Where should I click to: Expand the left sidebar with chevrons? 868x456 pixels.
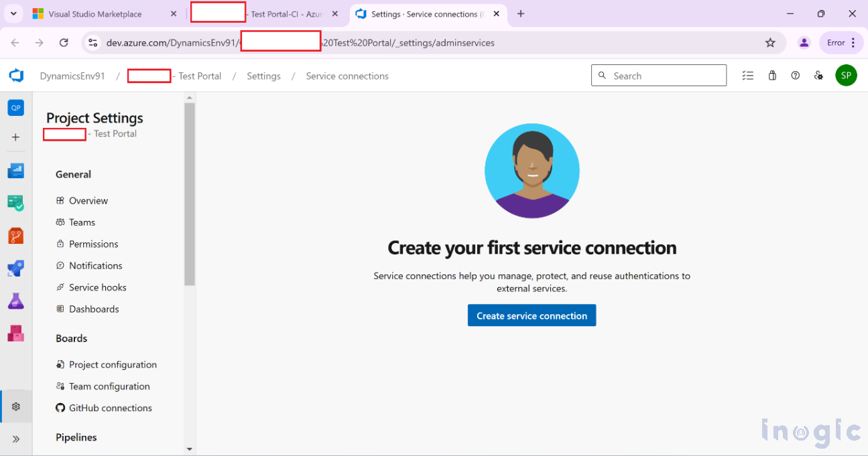point(16,439)
